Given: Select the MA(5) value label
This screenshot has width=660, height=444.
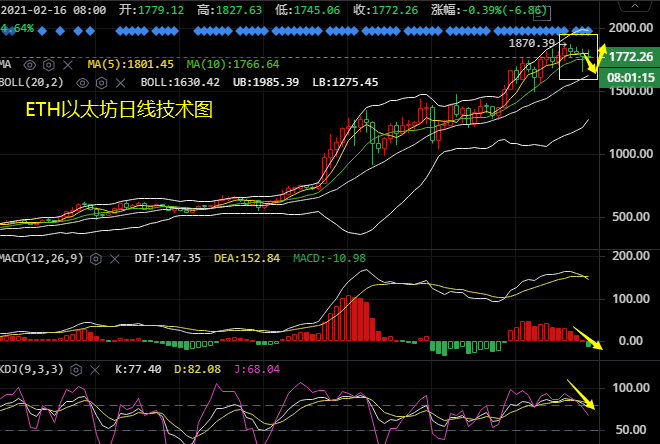Looking at the screenshot, I should (130, 63).
